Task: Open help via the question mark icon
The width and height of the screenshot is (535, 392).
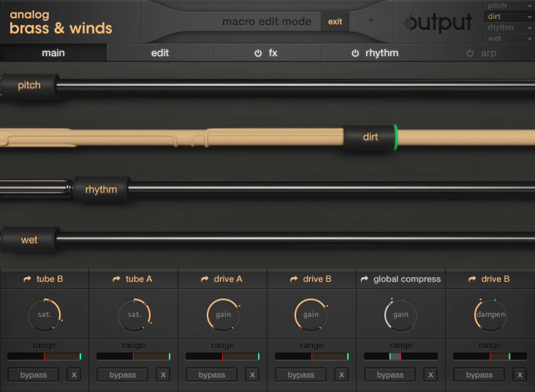Action: click(x=371, y=22)
